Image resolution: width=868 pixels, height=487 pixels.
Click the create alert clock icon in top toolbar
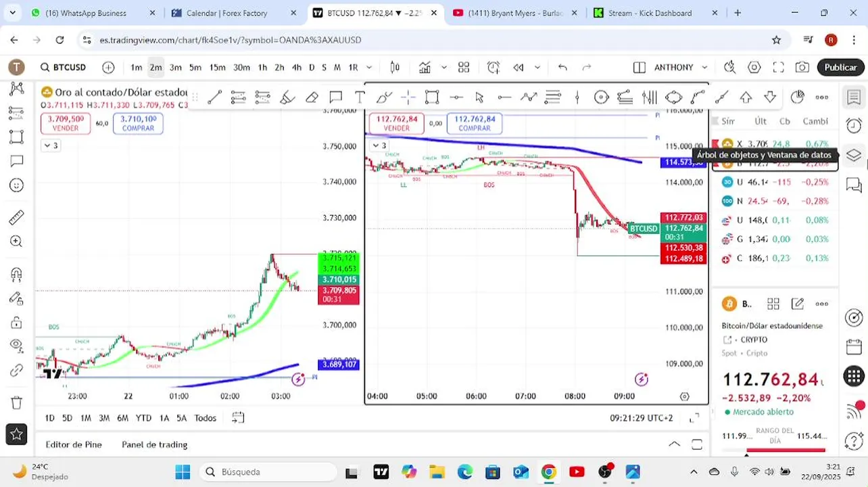[x=493, y=67]
